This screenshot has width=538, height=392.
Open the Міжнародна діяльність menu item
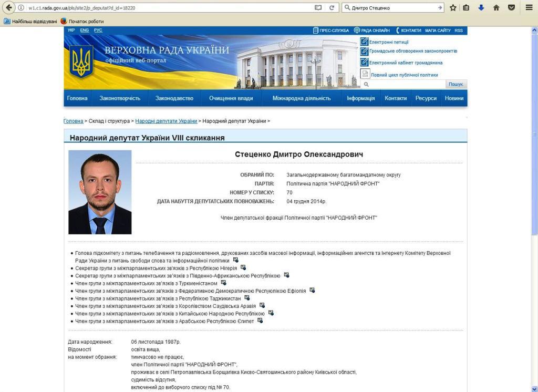coord(302,98)
